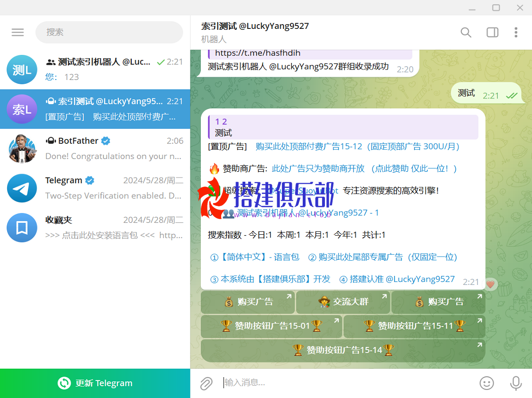Focus the 搜索 chat search field
Screen dimensions: 532x398
(109, 32)
